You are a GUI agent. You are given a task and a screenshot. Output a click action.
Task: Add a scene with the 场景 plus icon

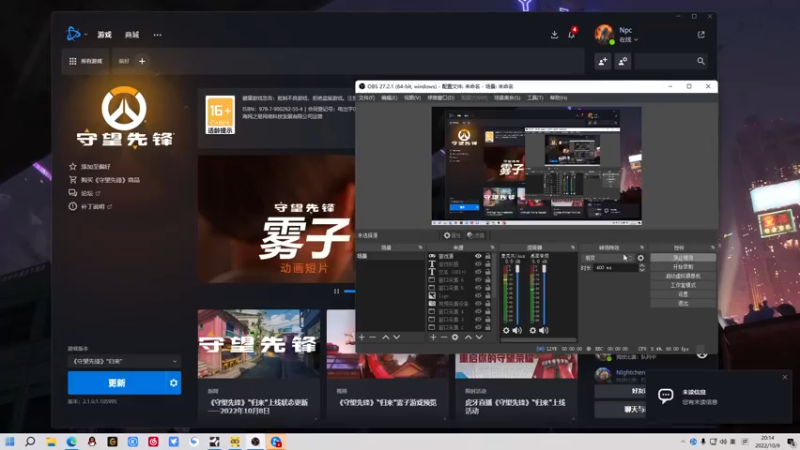point(362,337)
